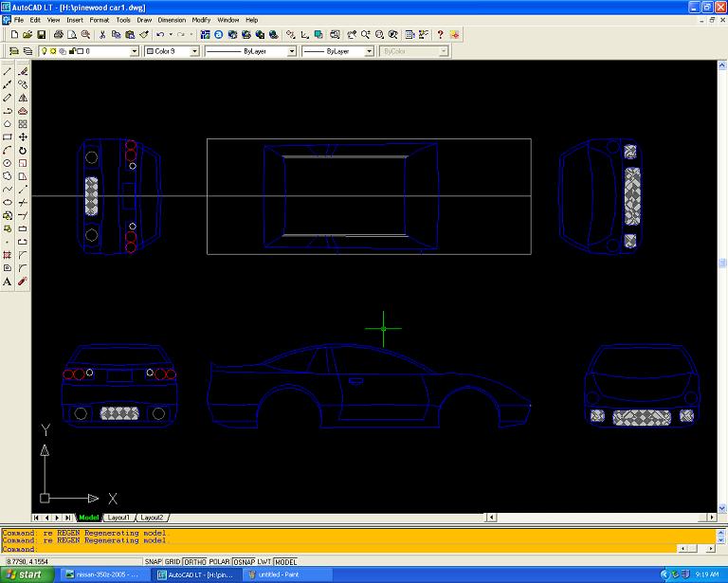Screen dimensions: 728x583
Task: Select the Polygon draw tool
Action: coord(8,124)
